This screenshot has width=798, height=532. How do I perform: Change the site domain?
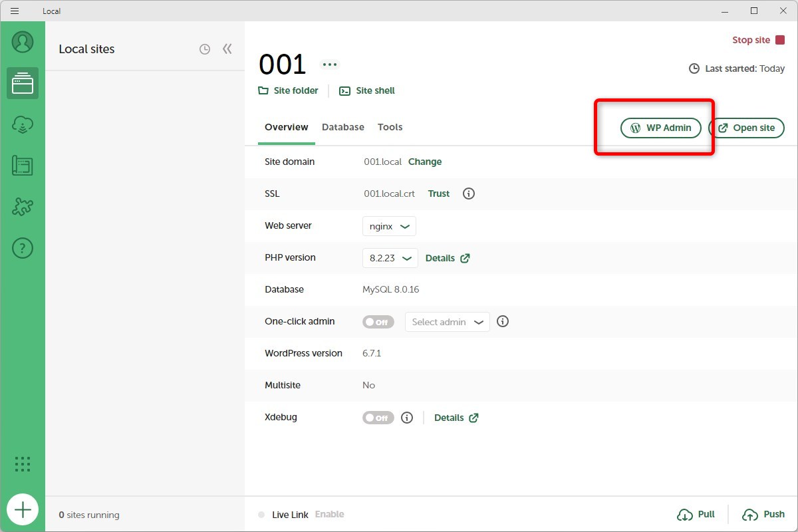pyautogui.click(x=425, y=162)
